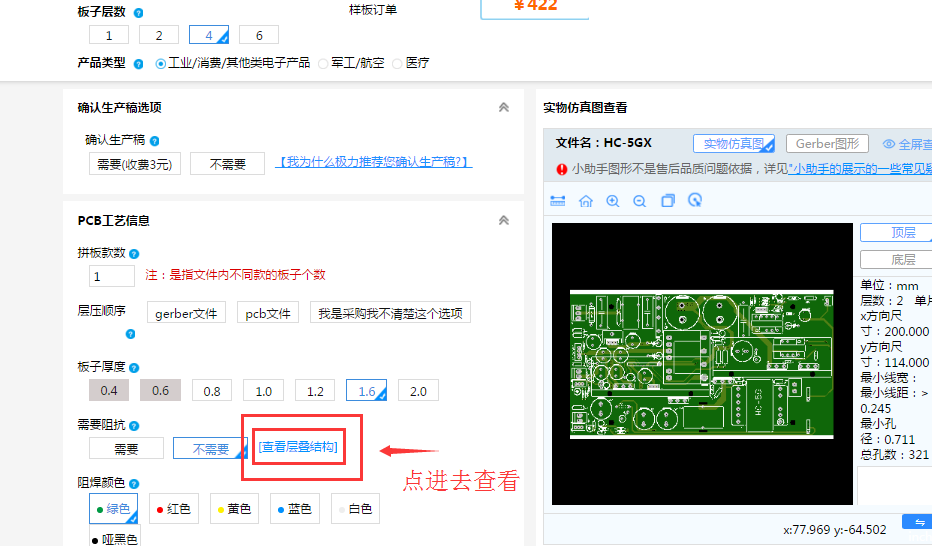Open the 查看层叠结构 link

(298, 447)
